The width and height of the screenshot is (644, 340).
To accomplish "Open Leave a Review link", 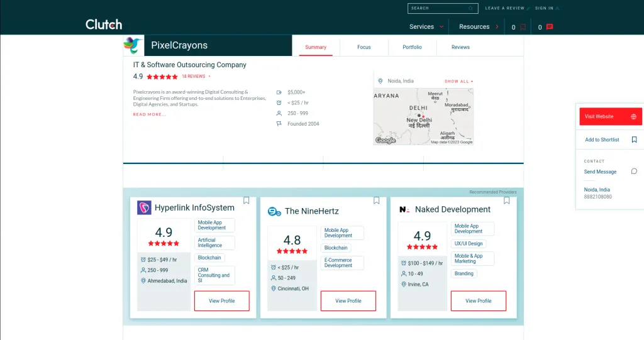I will click(x=505, y=8).
